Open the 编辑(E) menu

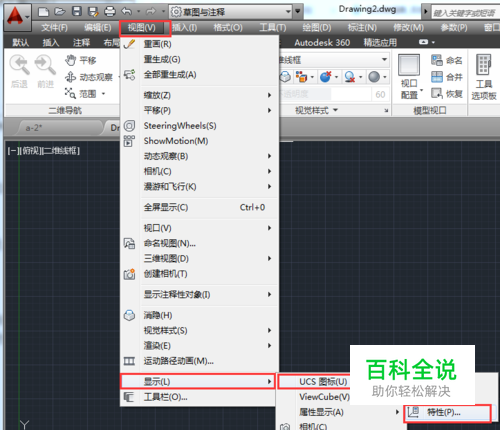pyautogui.click(x=98, y=28)
